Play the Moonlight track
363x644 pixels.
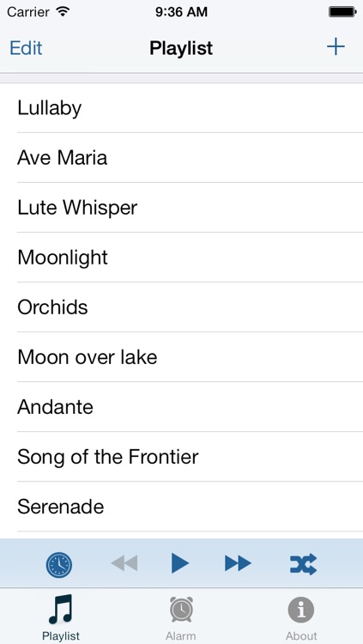182,257
